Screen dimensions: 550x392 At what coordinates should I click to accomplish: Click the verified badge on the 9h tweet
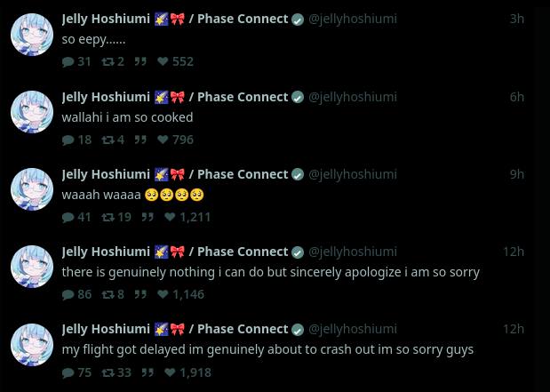(299, 174)
